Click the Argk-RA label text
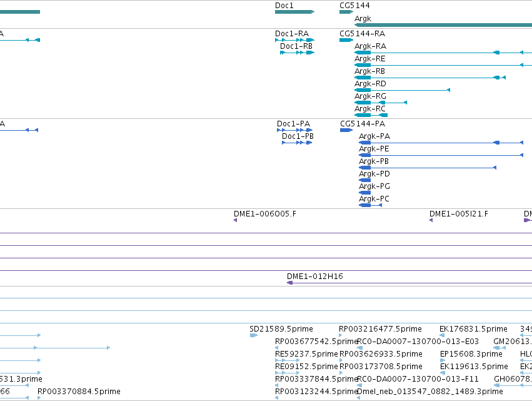Screen dimensions: 532x401 370,46
